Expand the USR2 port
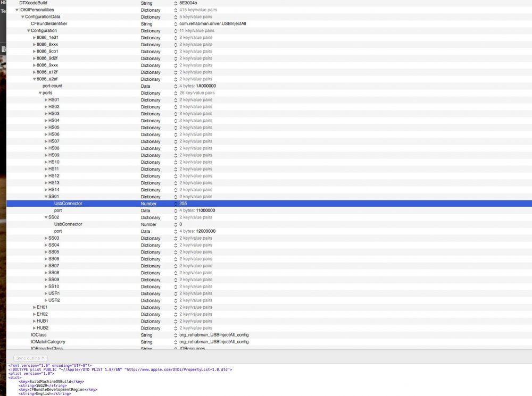Screen dimensions: 532x396 (46, 300)
